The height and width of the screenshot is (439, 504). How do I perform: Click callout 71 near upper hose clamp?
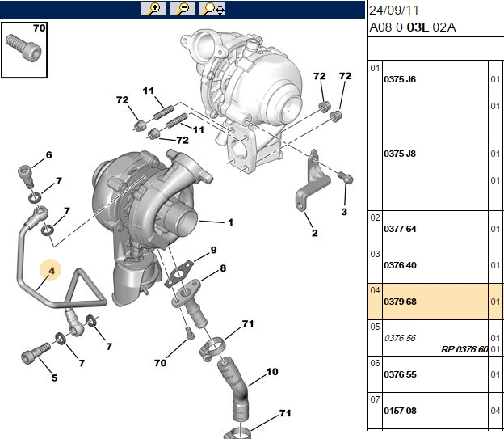[x=247, y=323]
